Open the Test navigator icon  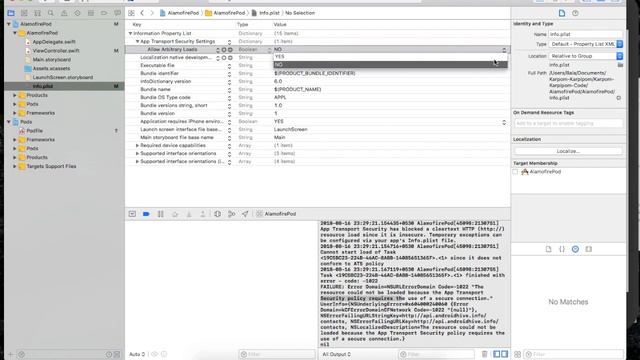[78, 13]
